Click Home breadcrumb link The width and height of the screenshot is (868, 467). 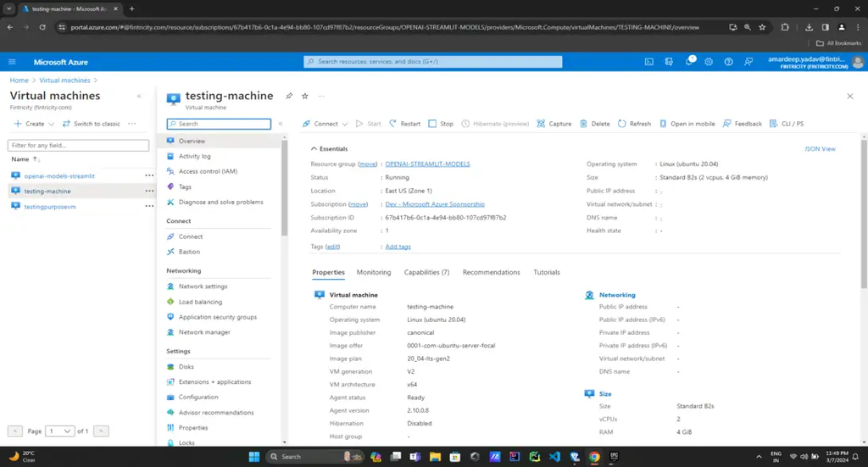tap(19, 81)
